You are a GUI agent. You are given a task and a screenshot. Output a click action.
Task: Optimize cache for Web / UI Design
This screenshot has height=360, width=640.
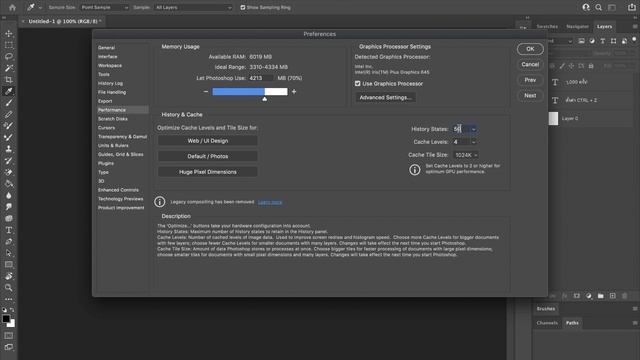point(208,141)
